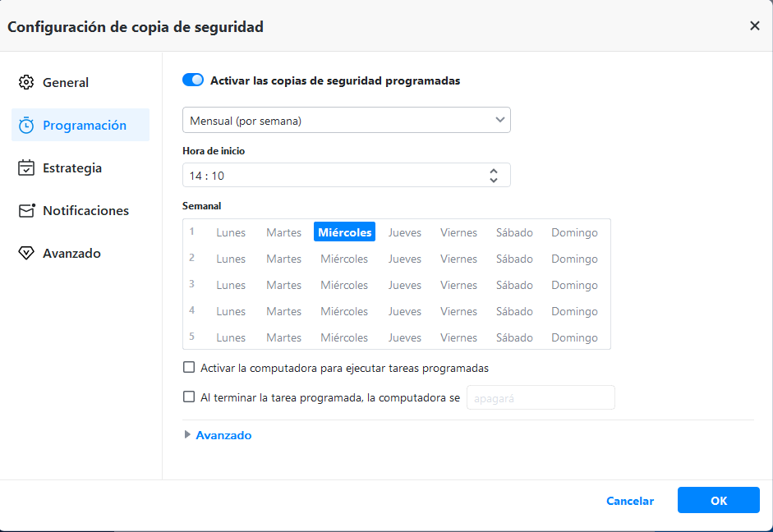Click the Cancelar button
This screenshot has width=773, height=532.
point(630,501)
